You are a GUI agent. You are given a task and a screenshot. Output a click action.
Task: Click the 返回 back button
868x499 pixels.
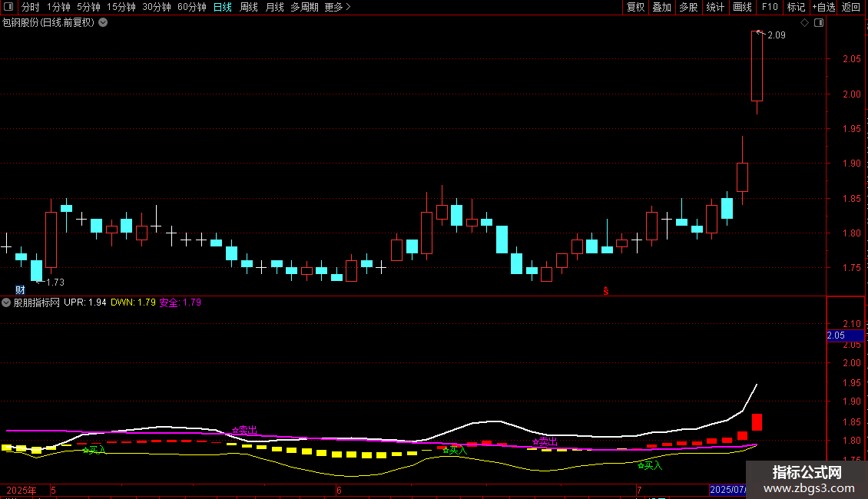(851, 7)
